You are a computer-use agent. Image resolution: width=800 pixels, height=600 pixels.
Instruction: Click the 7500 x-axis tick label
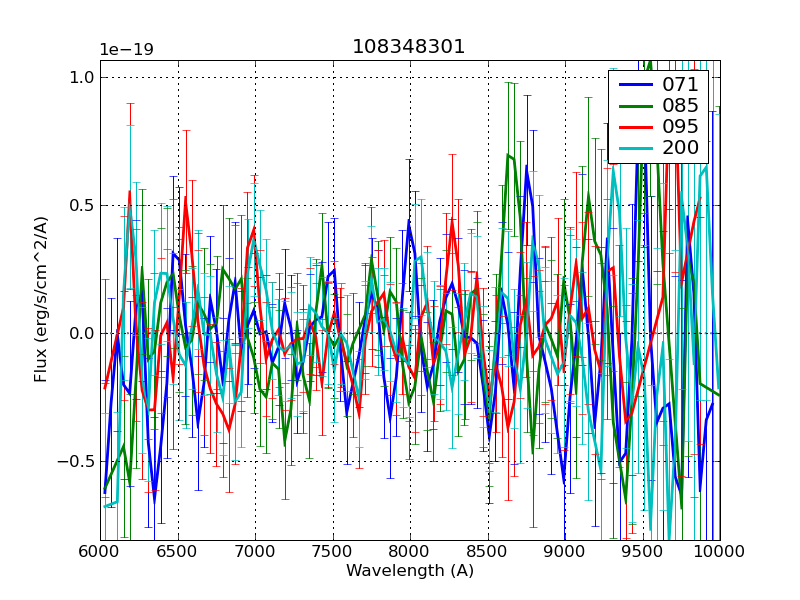point(332,551)
